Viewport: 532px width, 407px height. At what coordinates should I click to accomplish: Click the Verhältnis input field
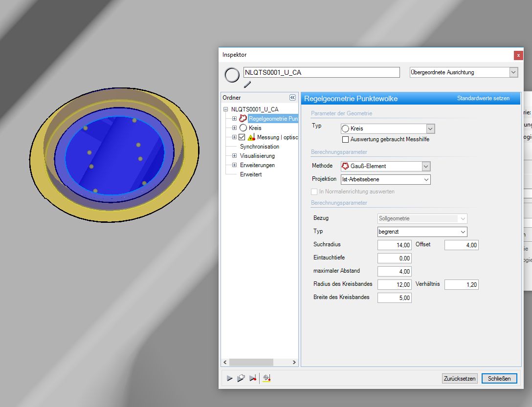(x=462, y=284)
